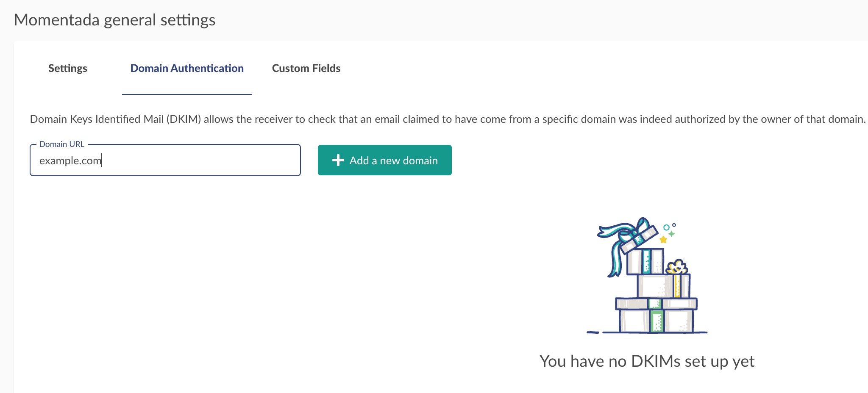Click the yellow star sparkle near lid
The width and height of the screenshot is (868, 393).
tap(663, 240)
